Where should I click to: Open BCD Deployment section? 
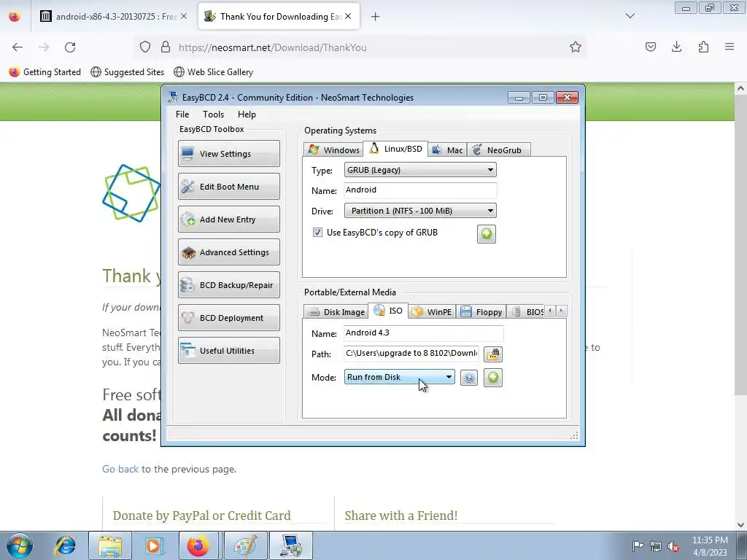[x=228, y=318]
